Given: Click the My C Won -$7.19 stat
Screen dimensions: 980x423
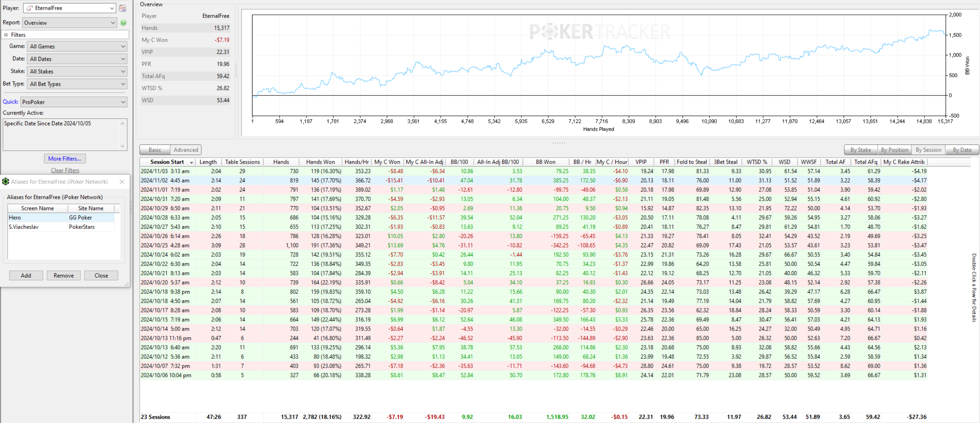Looking at the screenshot, I should click(x=185, y=40).
